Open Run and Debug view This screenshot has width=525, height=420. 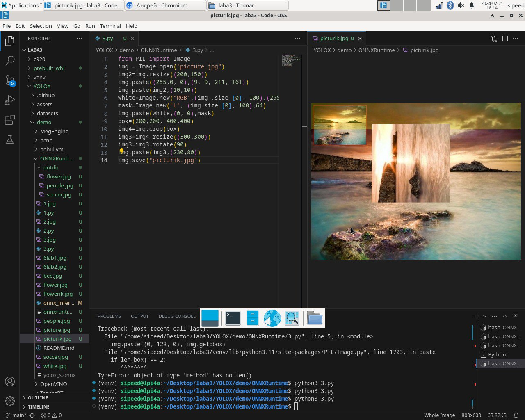(x=10, y=100)
